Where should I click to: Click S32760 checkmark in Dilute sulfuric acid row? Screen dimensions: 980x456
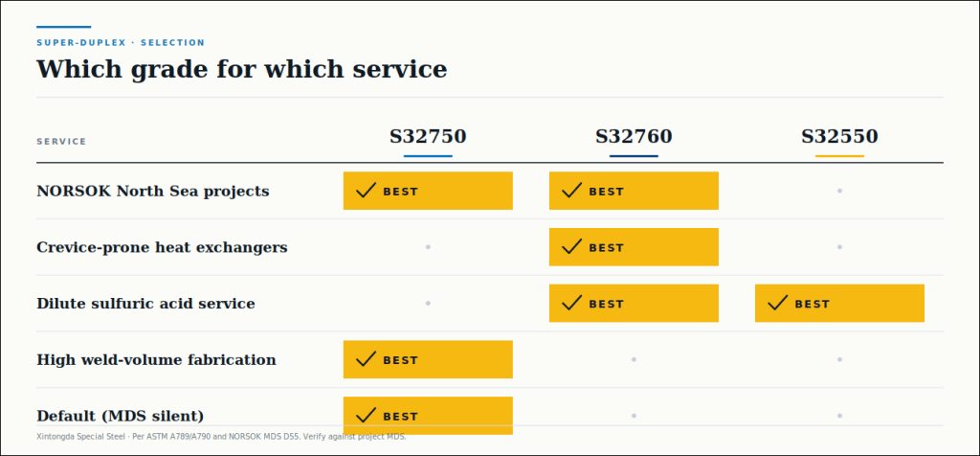click(x=572, y=303)
